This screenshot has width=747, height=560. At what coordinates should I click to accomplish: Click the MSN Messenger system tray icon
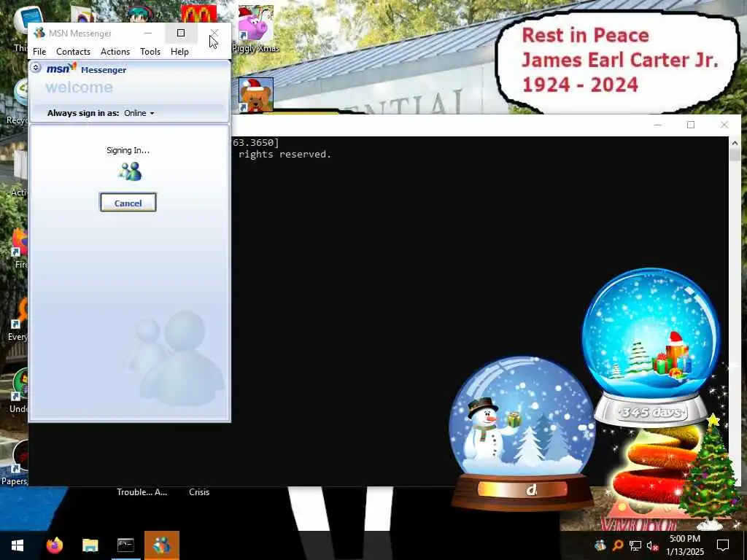click(x=600, y=545)
